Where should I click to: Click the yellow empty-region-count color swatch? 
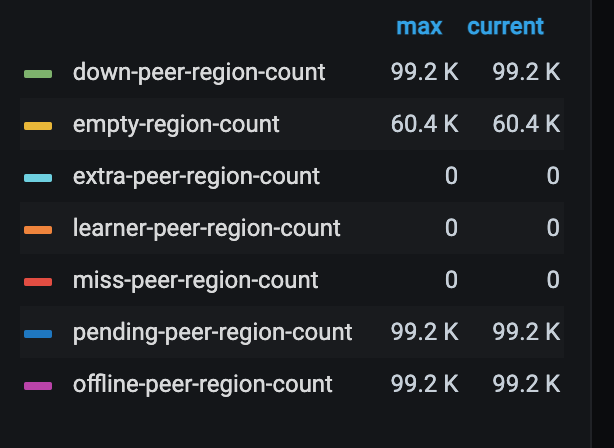coord(38,126)
